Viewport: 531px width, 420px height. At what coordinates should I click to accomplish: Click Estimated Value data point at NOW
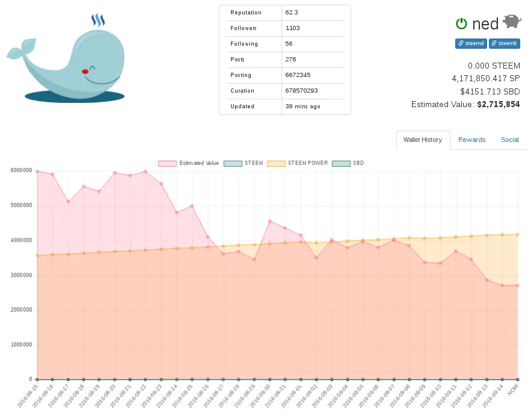tap(517, 285)
